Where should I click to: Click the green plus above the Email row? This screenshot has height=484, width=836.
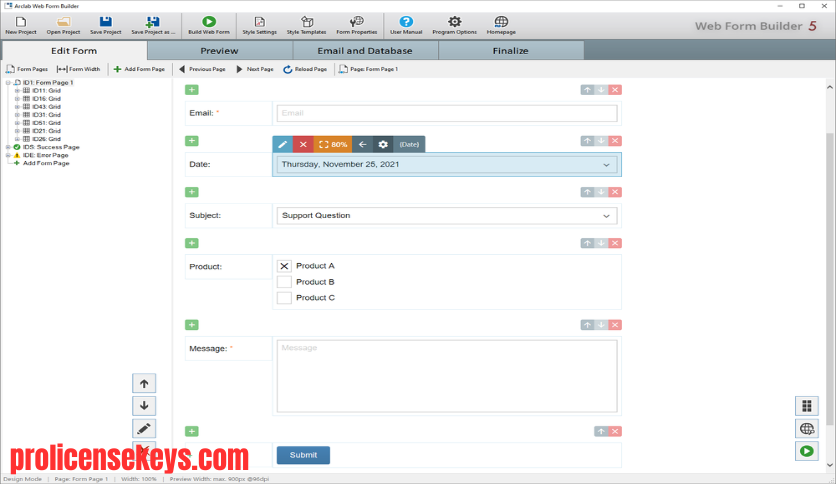pyautogui.click(x=192, y=90)
